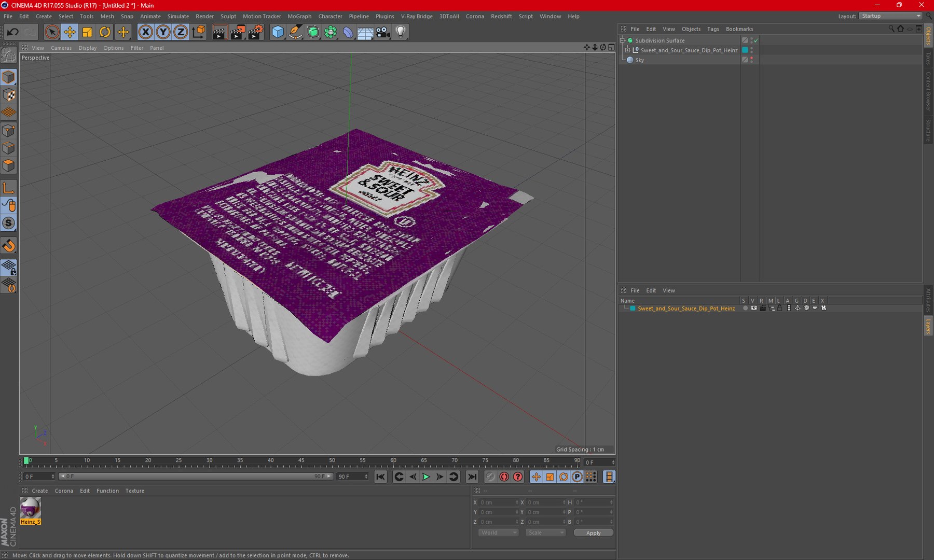The image size is (934, 560).
Task: Go to the end of the animation
Action: 472,477
